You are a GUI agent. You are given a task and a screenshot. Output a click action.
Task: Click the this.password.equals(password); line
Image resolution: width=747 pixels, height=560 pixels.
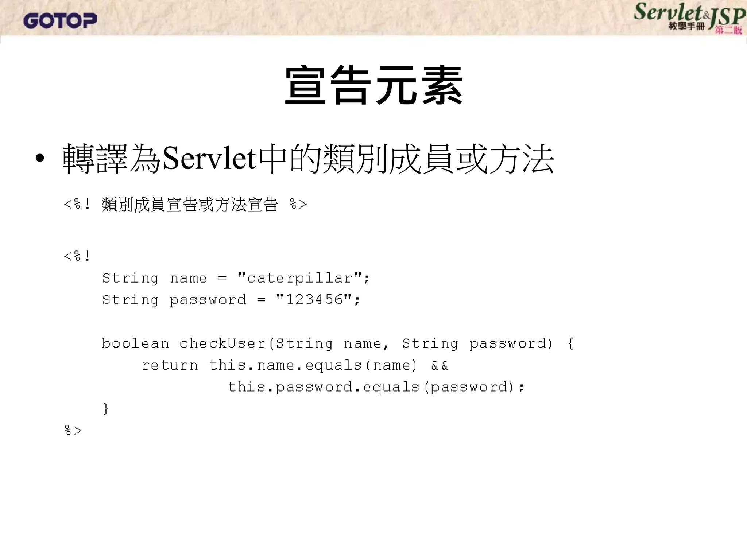376,387
